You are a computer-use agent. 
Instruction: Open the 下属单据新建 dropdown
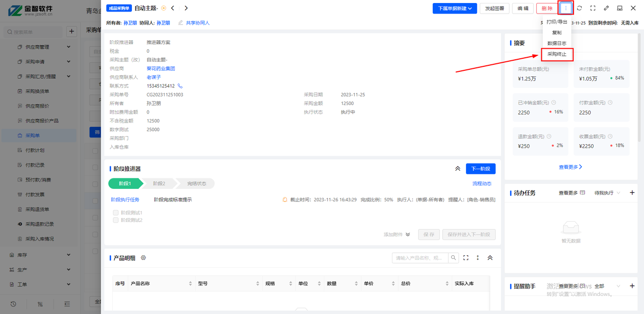click(x=455, y=8)
